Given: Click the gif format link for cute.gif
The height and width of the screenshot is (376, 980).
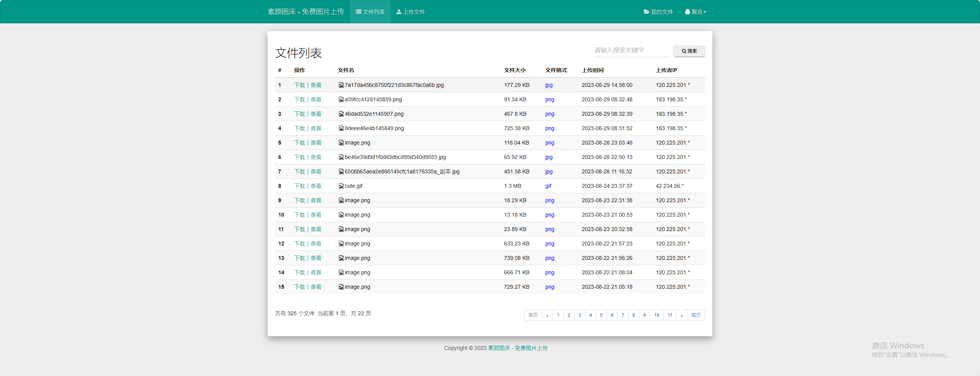Looking at the screenshot, I should (549, 186).
